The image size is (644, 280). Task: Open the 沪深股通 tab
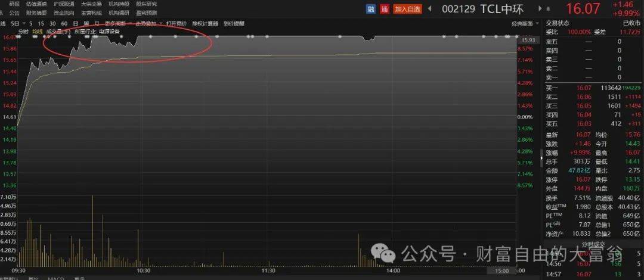[64, 4]
